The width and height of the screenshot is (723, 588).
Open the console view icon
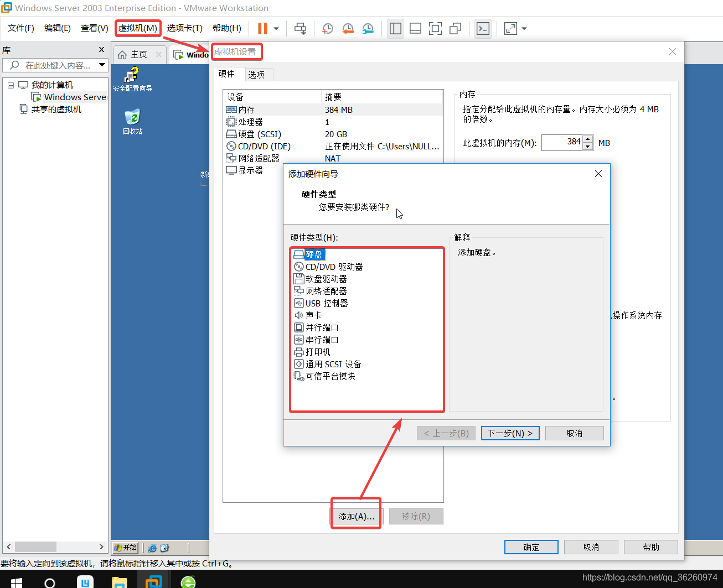[483, 28]
